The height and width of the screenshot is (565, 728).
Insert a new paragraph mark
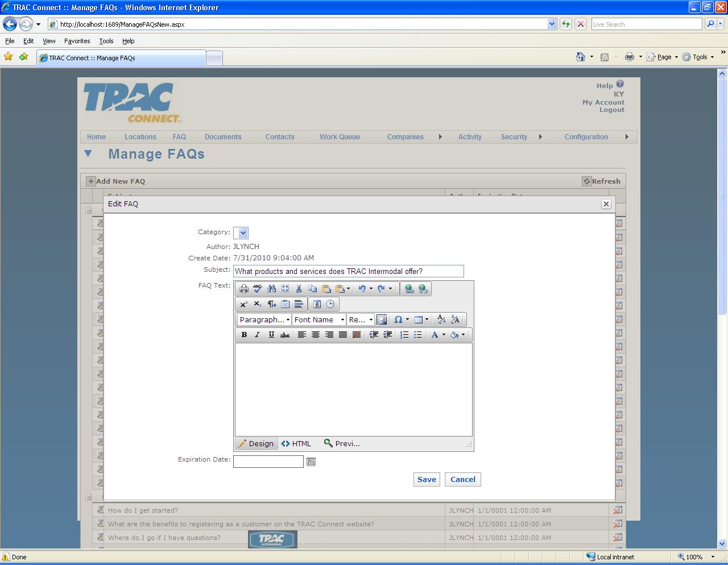tap(271, 304)
